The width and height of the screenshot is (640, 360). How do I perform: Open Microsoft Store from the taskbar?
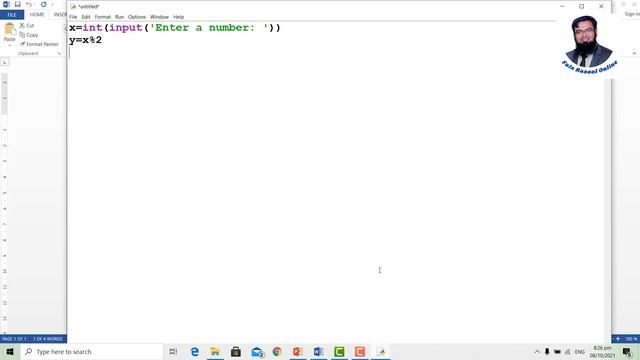[236, 352]
